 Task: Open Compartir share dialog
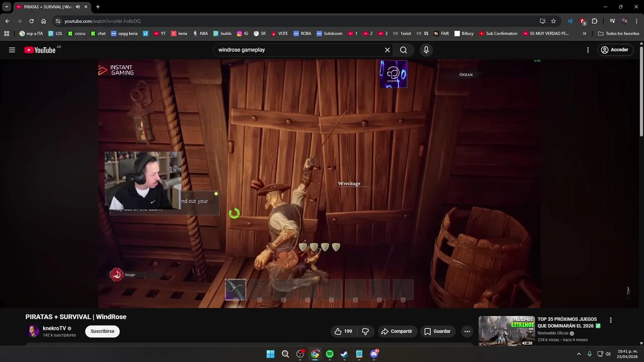click(x=397, y=331)
